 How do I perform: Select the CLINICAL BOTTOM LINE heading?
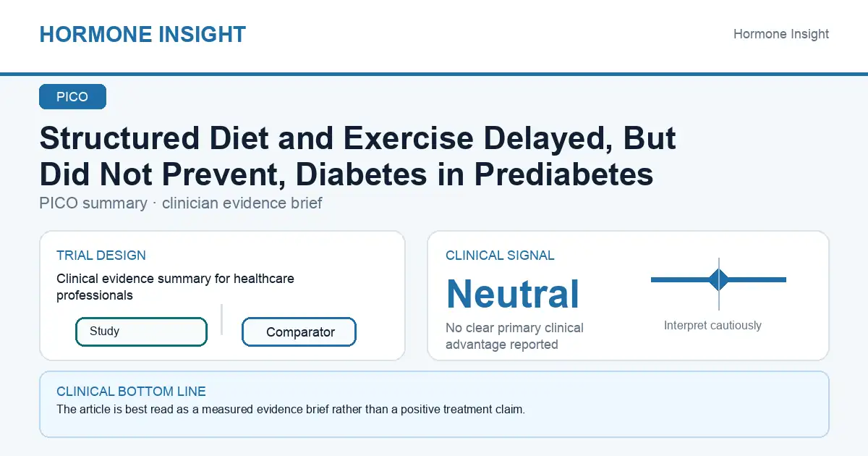coord(131,392)
